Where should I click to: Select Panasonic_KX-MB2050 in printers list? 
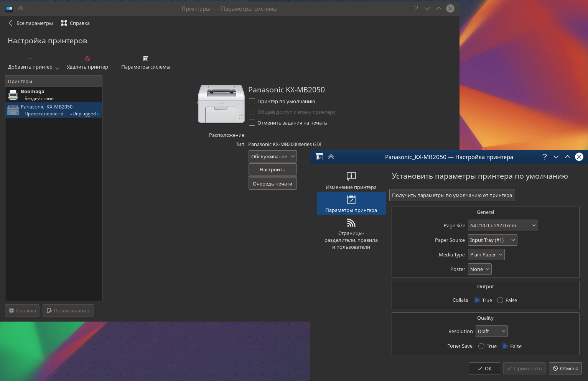tap(54, 110)
